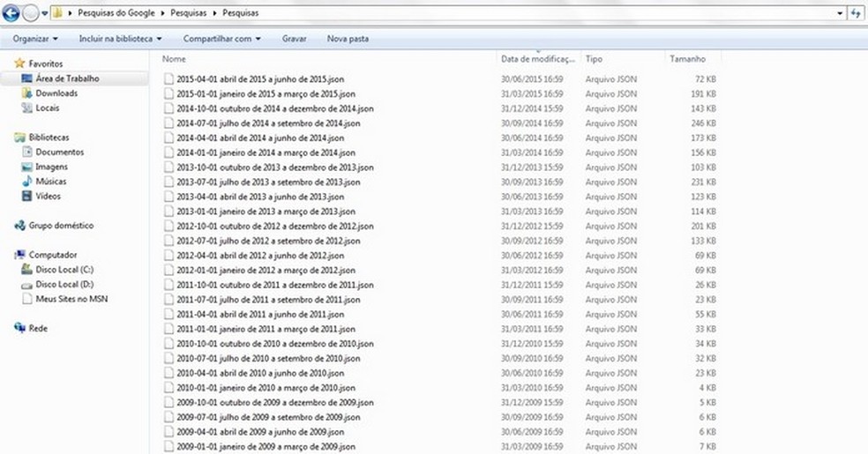Click file icon of '2012-01-01 janeiro de 2012' file
This screenshot has height=454, width=868.
[168, 270]
